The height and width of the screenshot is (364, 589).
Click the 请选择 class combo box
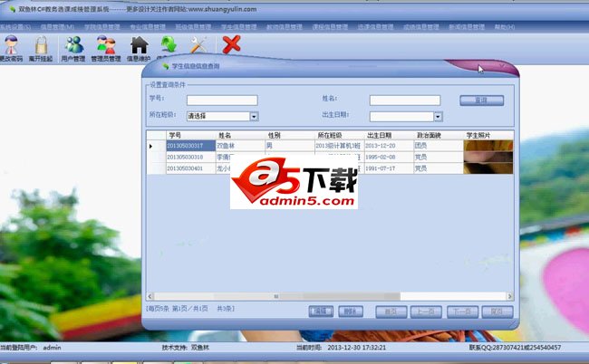point(222,116)
